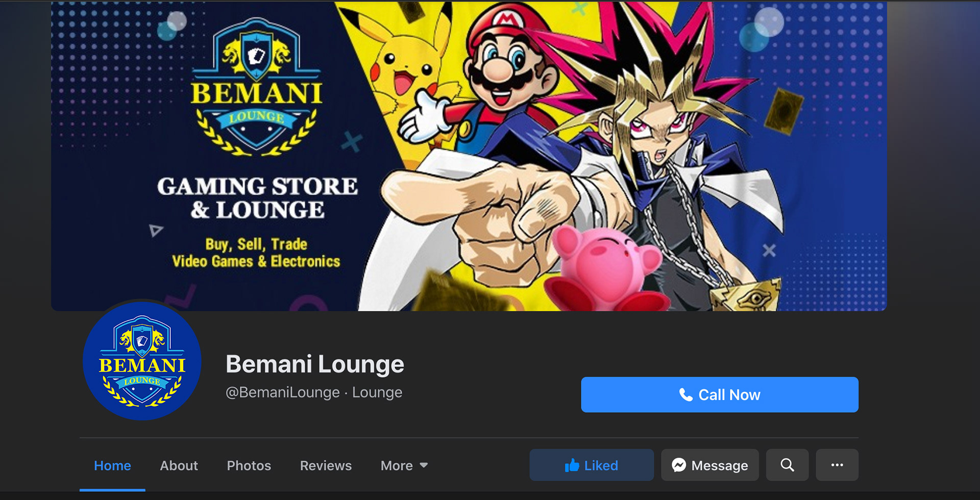Screen dimensions: 980x500
Task: Open the cover photo banner image
Action: point(469,156)
